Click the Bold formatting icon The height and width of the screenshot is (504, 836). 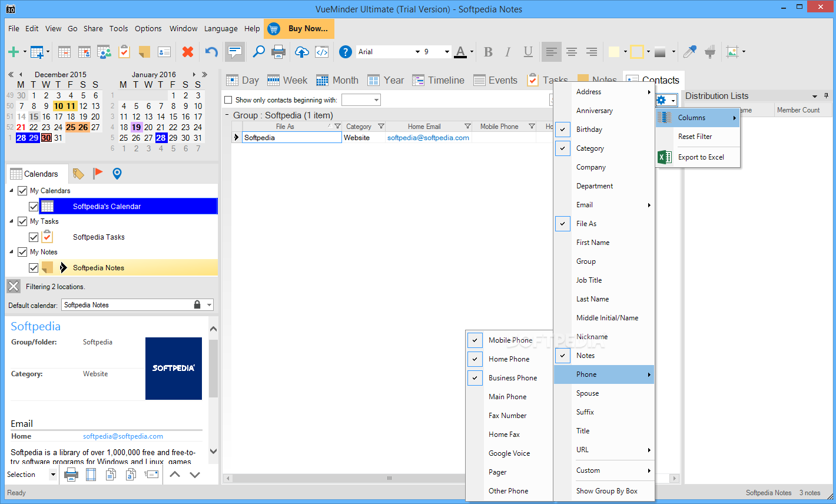click(488, 52)
